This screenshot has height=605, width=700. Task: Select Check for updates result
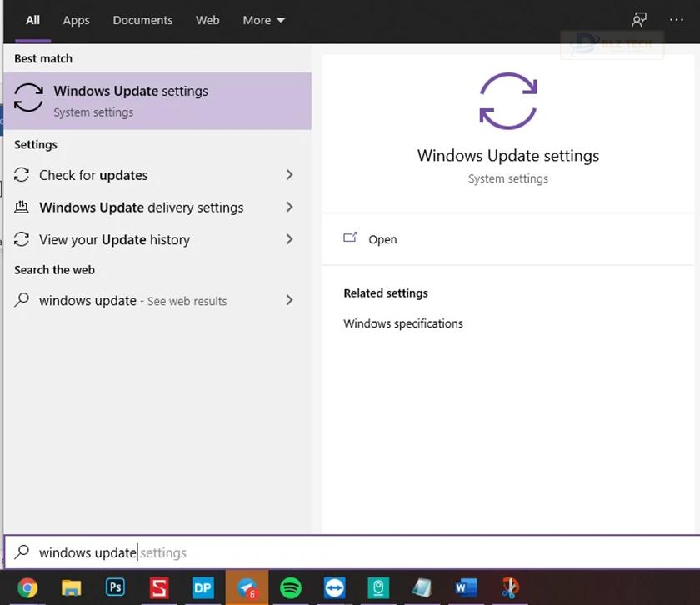point(157,174)
